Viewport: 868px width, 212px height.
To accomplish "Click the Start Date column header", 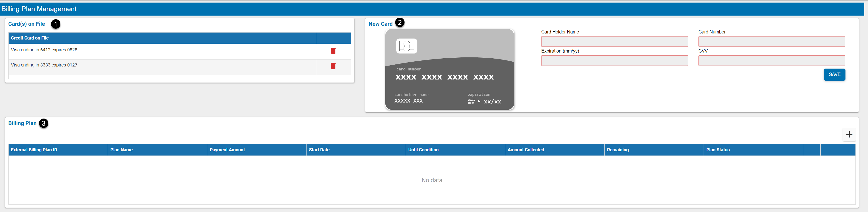I will (x=319, y=149).
